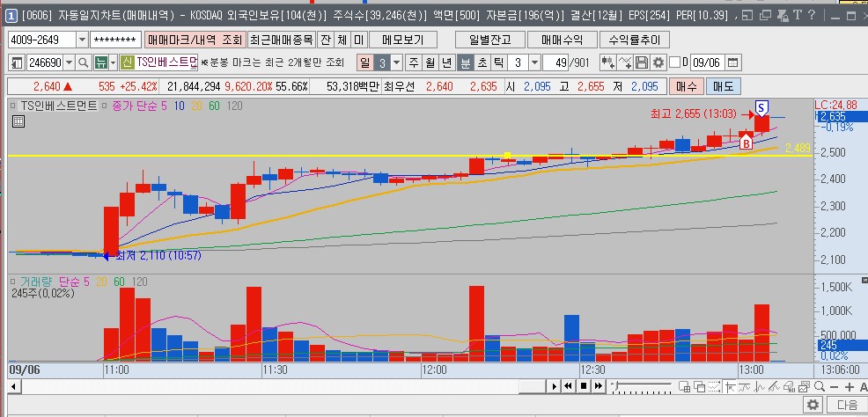The image size is (868, 417).
Task: Toggle the pin-lock icon in title bar
Action: [783, 16]
